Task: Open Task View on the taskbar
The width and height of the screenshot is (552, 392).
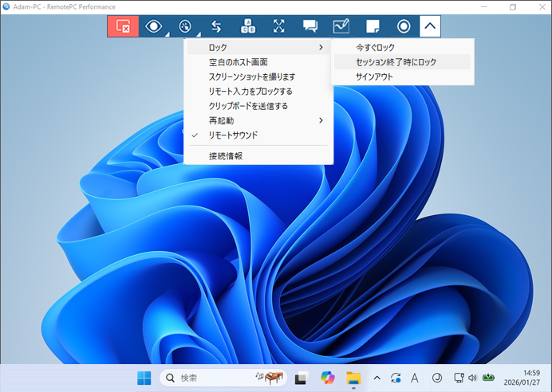Action: [x=302, y=378]
